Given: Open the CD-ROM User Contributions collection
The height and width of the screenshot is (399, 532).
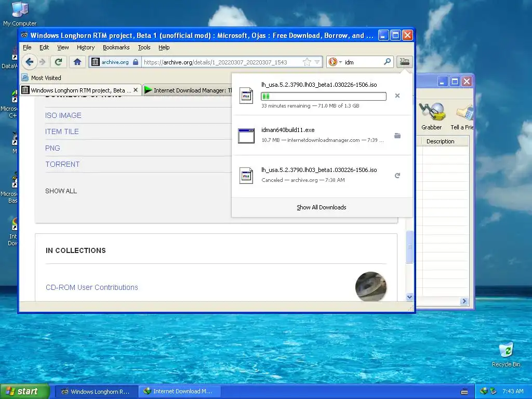Looking at the screenshot, I should point(91,287).
